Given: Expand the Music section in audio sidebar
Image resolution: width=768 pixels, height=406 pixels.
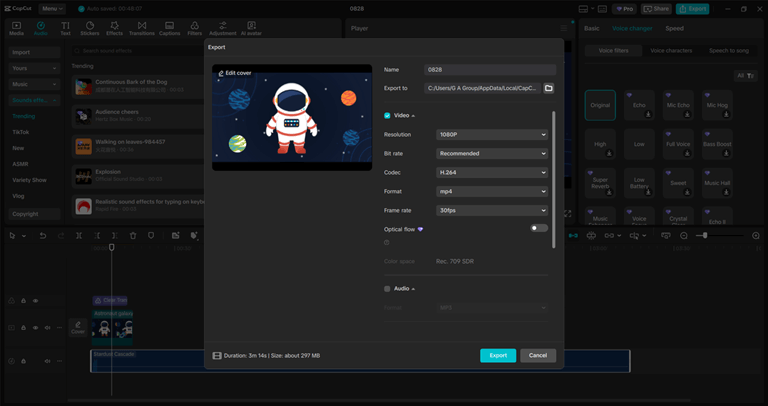Looking at the screenshot, I should tap(34, 84).
